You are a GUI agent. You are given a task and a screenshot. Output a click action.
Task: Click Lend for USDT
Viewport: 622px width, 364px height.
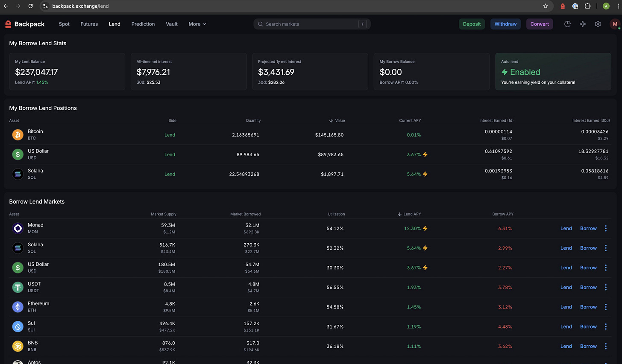[x=566, y=287]
